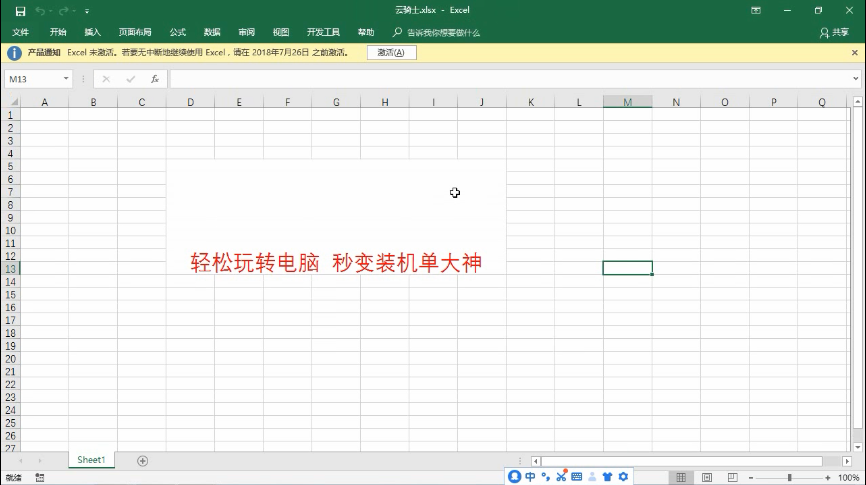
Task: Click the formula bar enter checkmark icon
Action: [130, 79]
